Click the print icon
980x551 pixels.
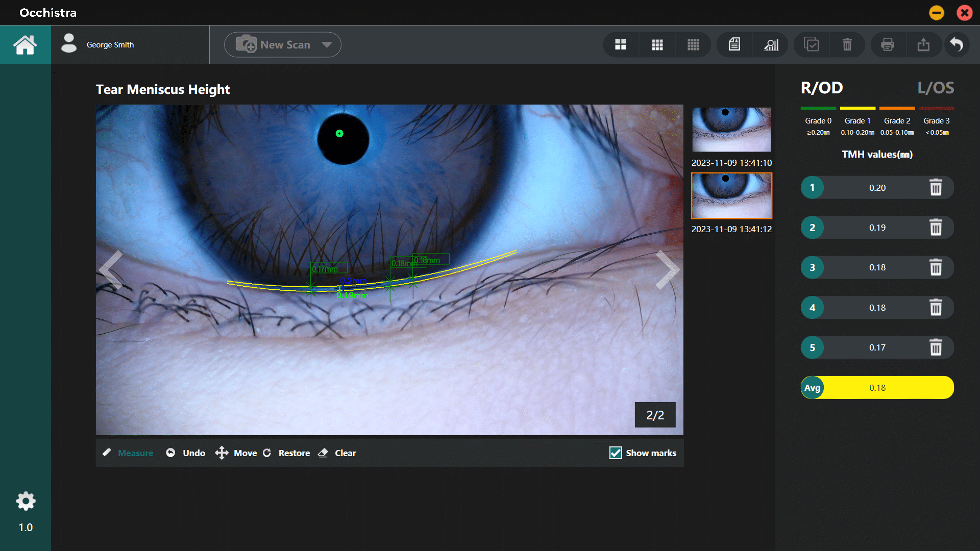pos(888,45)
